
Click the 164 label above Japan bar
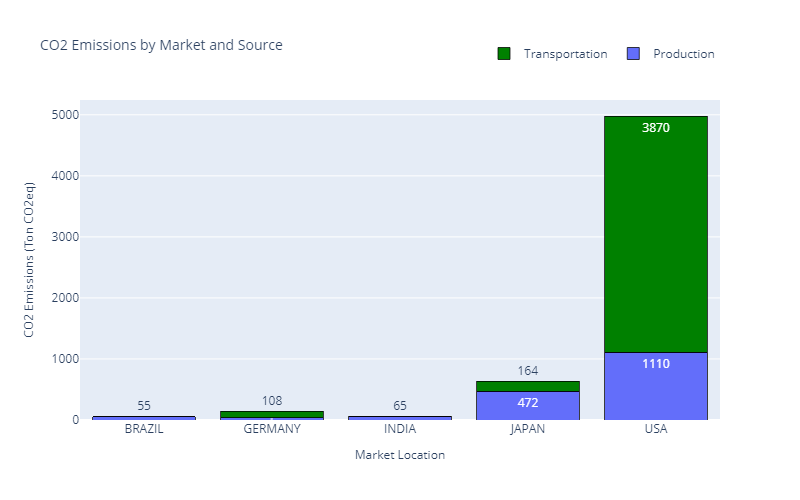coord(528,371)
